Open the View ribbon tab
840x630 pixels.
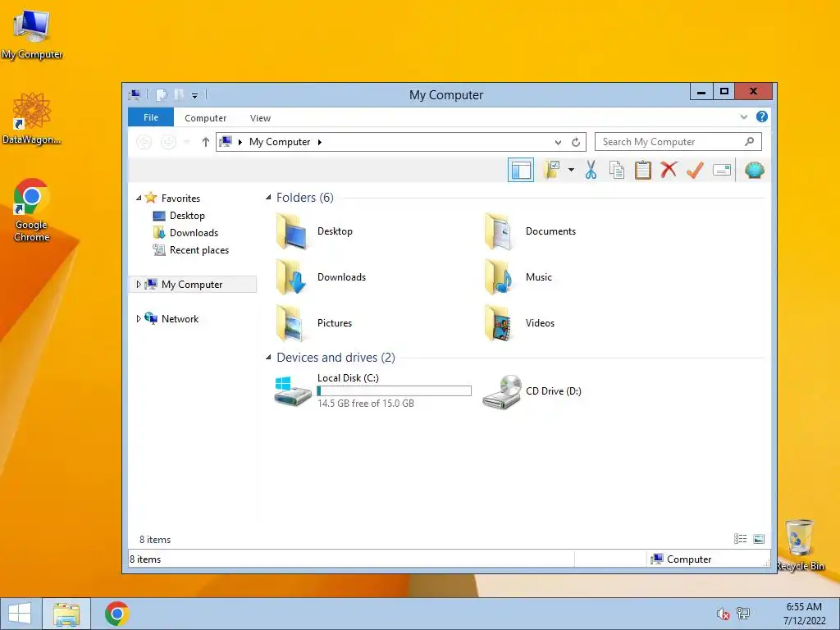click(260, 118)
